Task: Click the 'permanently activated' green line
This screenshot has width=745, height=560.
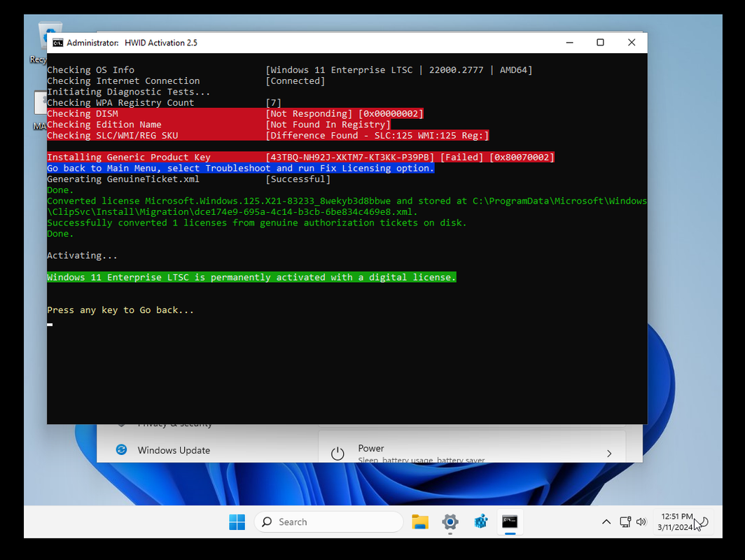Action: coord(251,277)
